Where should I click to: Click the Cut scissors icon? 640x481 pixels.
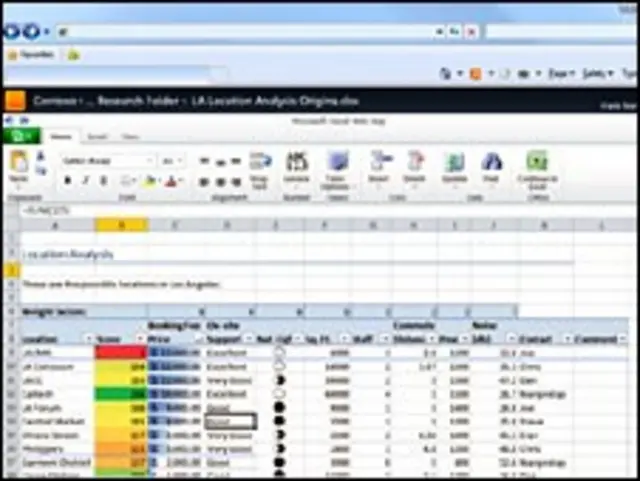(40, 156)
